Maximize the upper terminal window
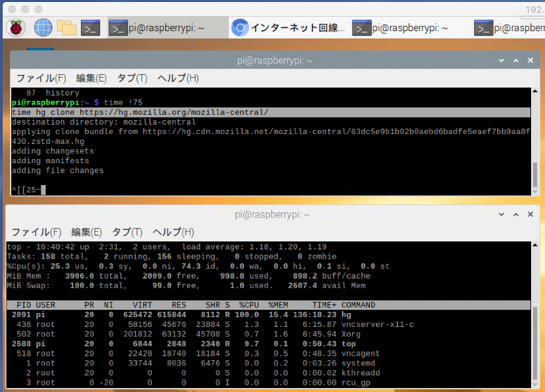Image resolution: width=545 pixels, height=392 pixels. pyautogui.click(x=517, y=60)
